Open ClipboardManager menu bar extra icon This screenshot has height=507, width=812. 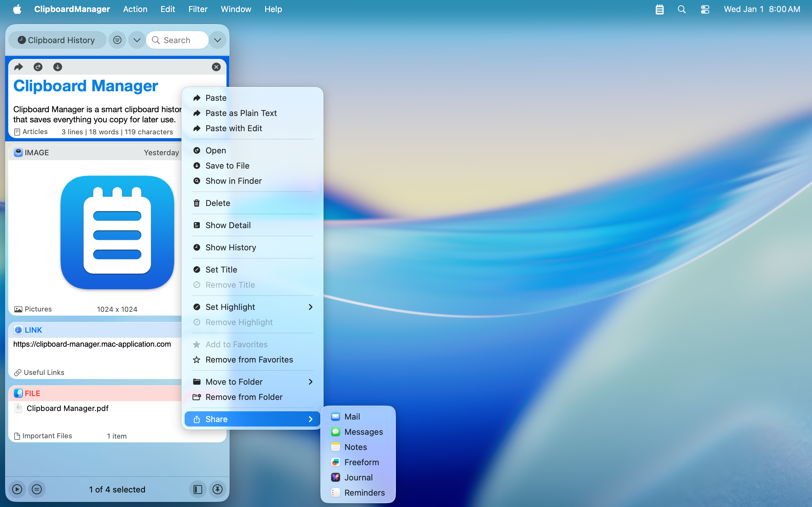coord(659,10)
